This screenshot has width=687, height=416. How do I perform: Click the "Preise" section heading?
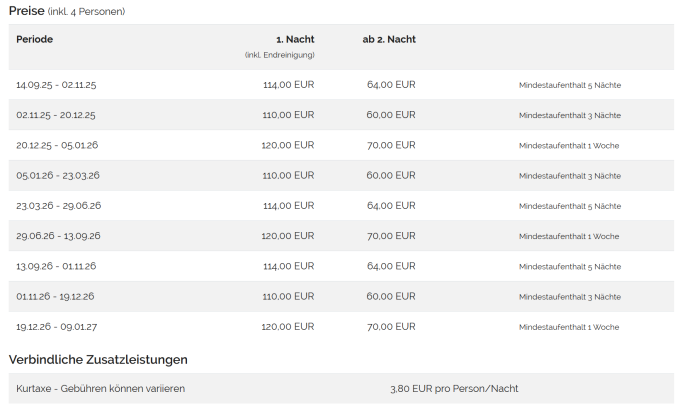pos(27,11)
